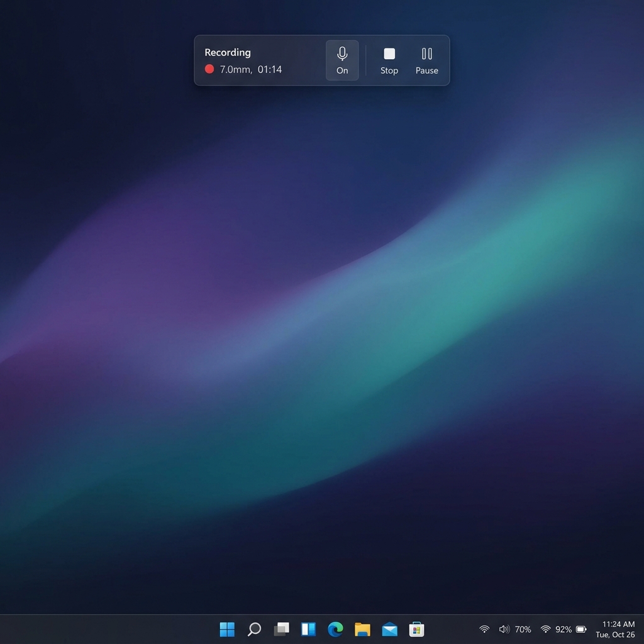Open the Windows Start menu
The width and height of the screenshot is (644, 644).
(x=227, y=629)
